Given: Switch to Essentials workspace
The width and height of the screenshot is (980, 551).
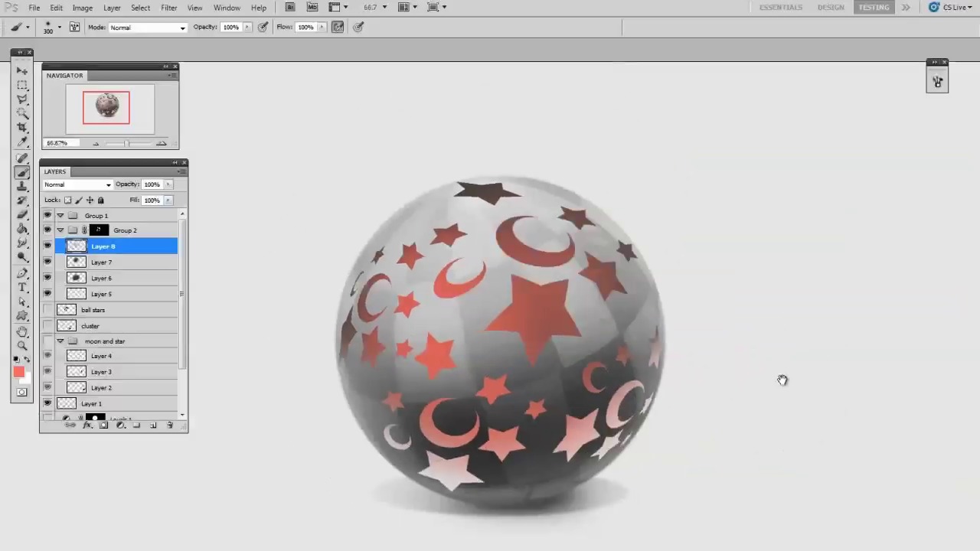Looking at the screenshot, I should (781, 7).
